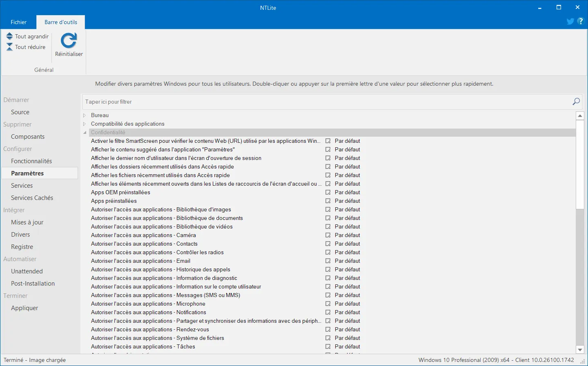
Task: Toggle checkbox for Notifications app access
Action: (x=328, y=312)
